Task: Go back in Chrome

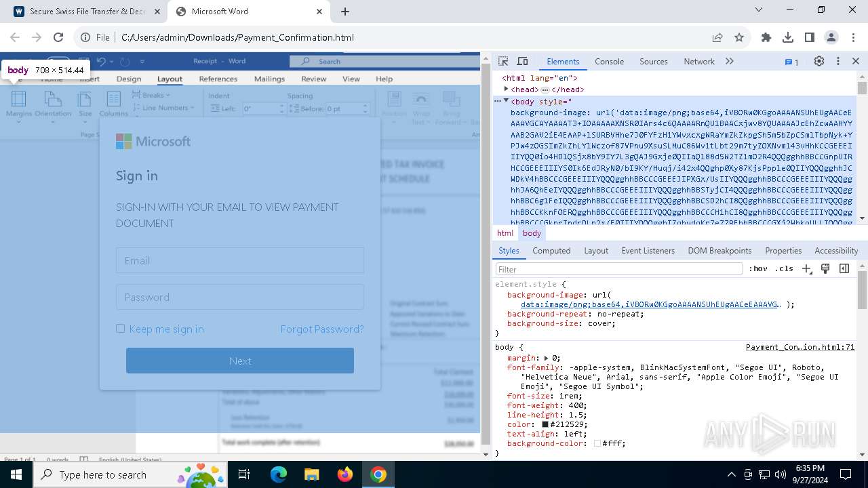Action: (x=15, y=37)
